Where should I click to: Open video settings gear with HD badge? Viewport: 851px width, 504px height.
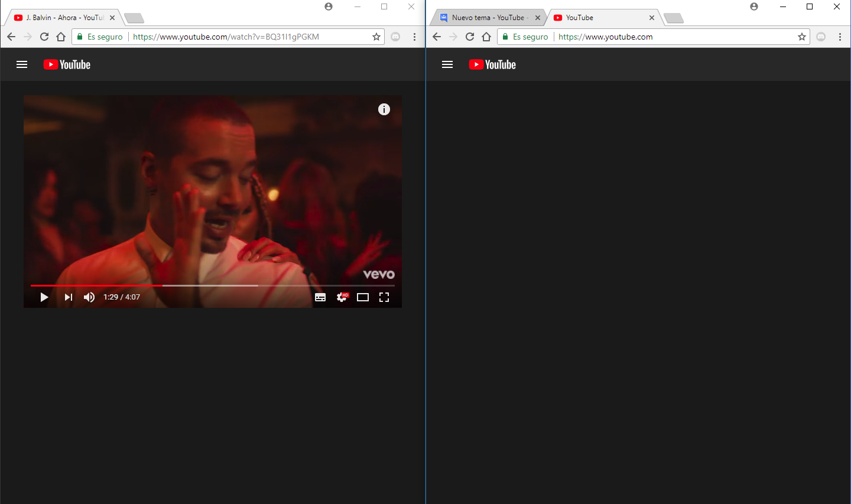pos(342,297)
